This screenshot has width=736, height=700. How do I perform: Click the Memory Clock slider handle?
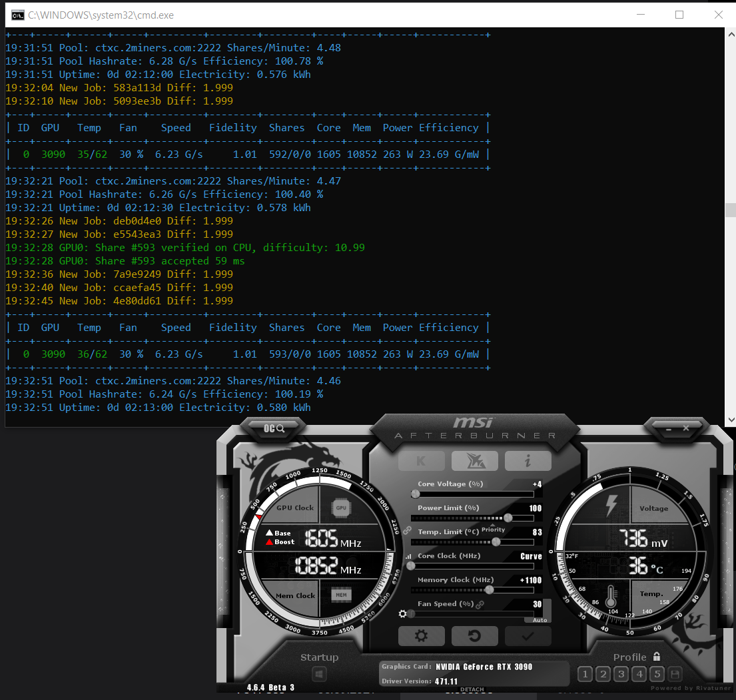(x=490, y=589)
